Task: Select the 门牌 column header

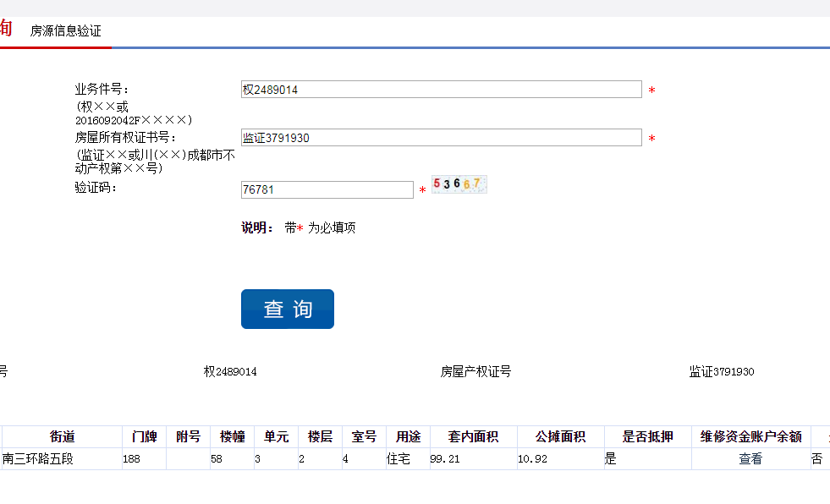Action: point(144,437)
